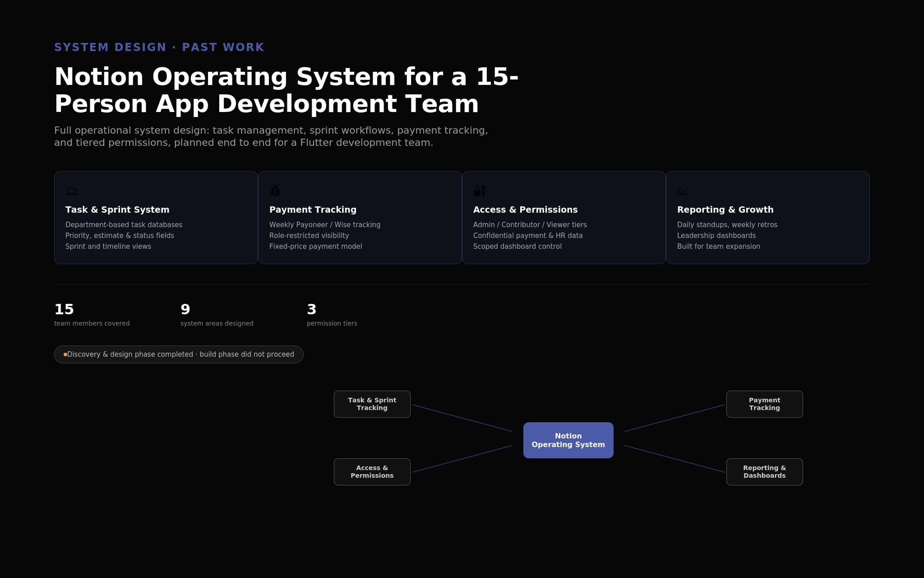924x578 pixels.
Task: Click Weekly Payoneer / Wise tracking line
Action: pyautogui.click(x=325, y=225)
